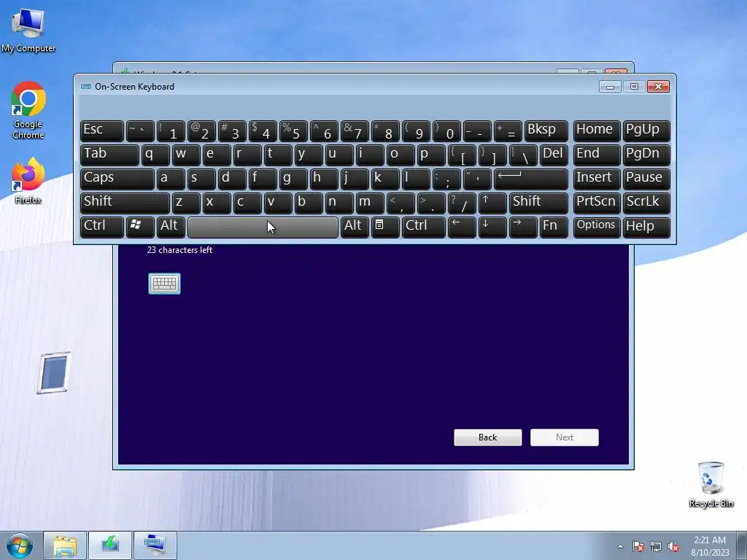The width and height of the screenshot is (747, 560).
Task: Click the network status tray icon
Action: pyautogui.click(x=656, y=546)
